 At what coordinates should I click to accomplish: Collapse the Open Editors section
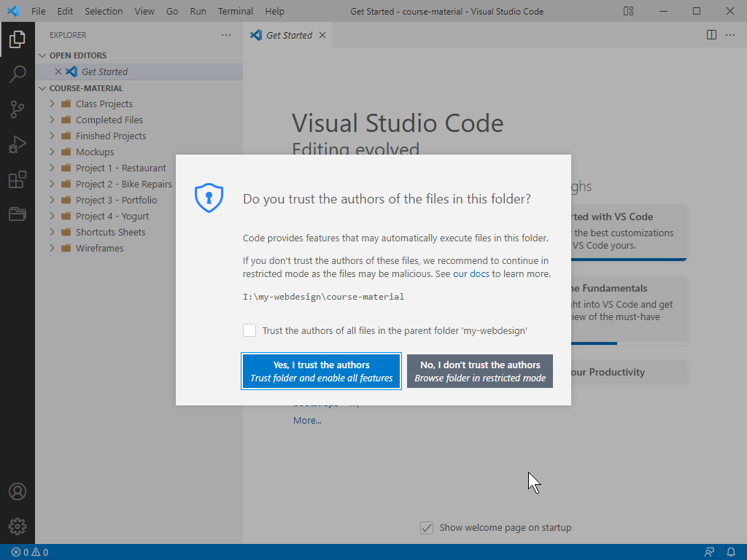pyautogui.click(x=42, y=55)
